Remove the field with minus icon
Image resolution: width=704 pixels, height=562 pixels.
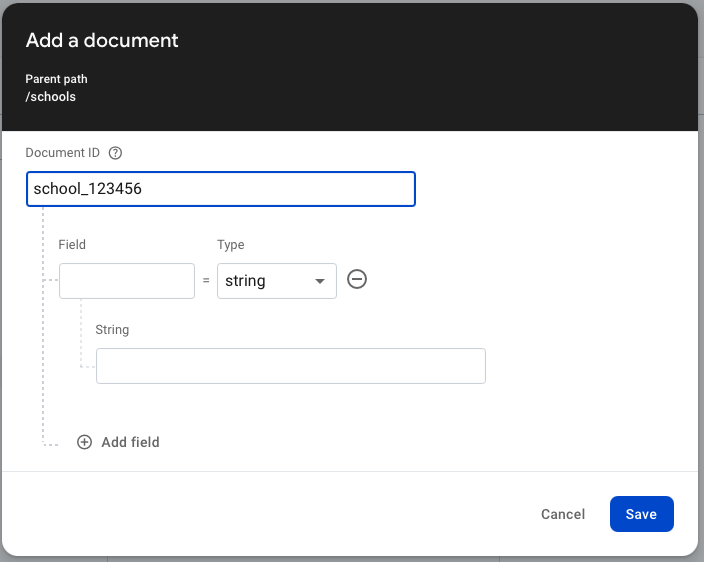(357, 279)
